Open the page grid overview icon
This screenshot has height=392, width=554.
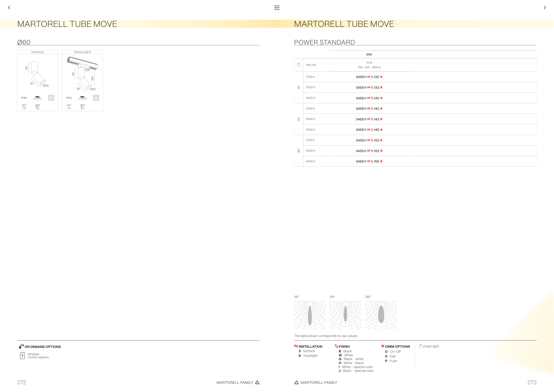click(x=277, y=8)
